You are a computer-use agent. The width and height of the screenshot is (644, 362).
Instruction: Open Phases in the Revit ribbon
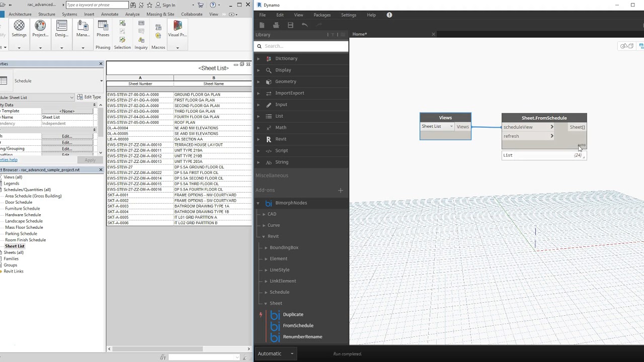point(103,29)
